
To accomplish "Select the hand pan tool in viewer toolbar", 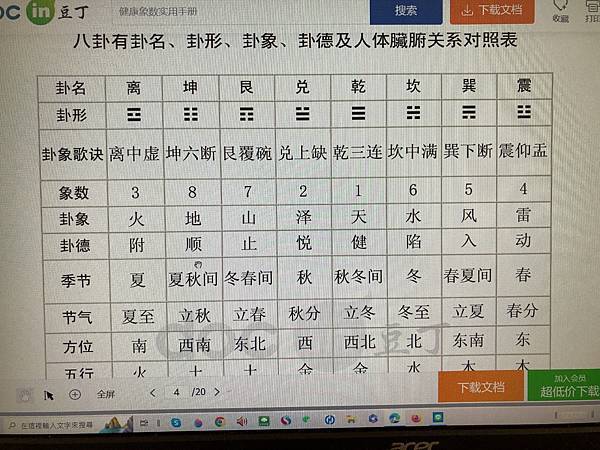I will click(x=24, y=395).
